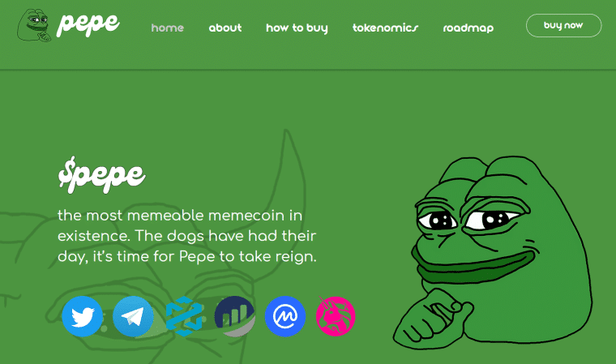The height and width of the screenshot is (364, 616).
Task: Navigate to the roadmap section
Action: click(x=468, y=28)
